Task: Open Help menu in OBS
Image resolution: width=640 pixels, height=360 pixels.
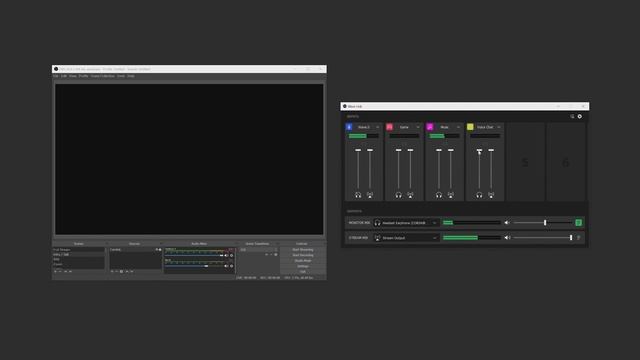Action: tap(131, 76)
